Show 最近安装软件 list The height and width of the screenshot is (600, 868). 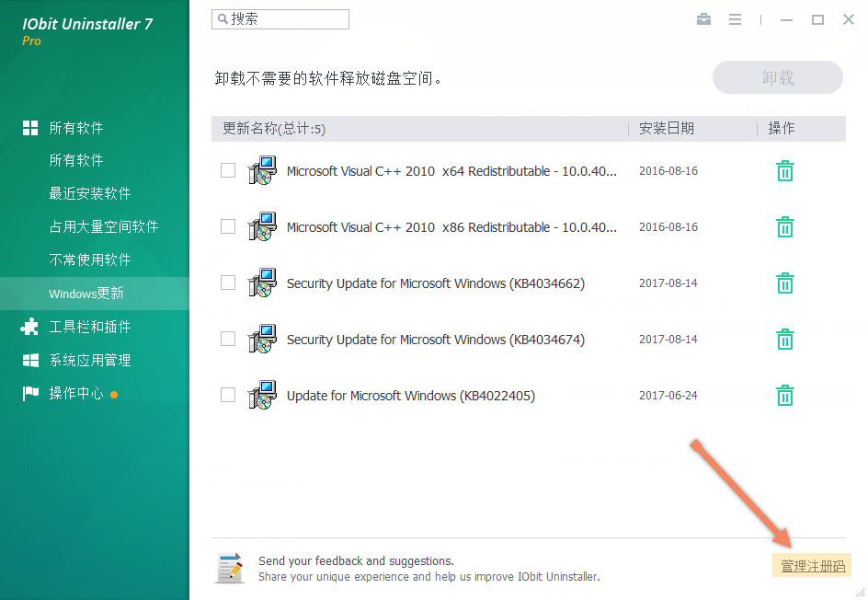point(90,193)
